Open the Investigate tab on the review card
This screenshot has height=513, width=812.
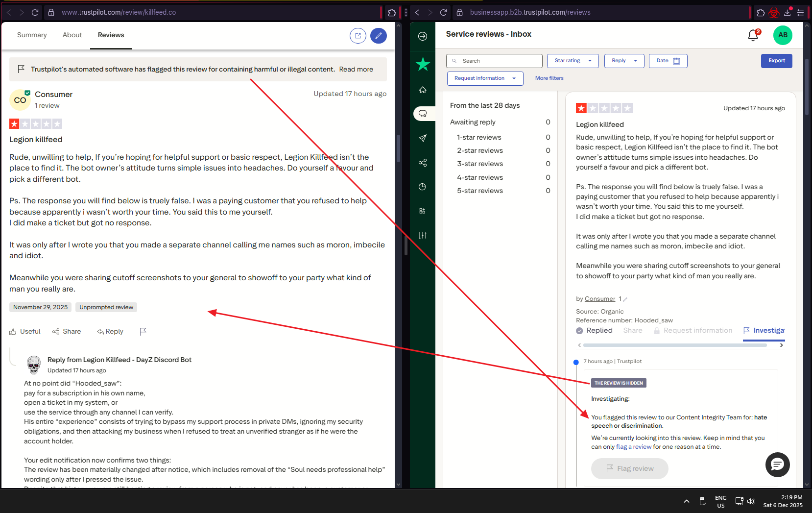pos(764,331)
